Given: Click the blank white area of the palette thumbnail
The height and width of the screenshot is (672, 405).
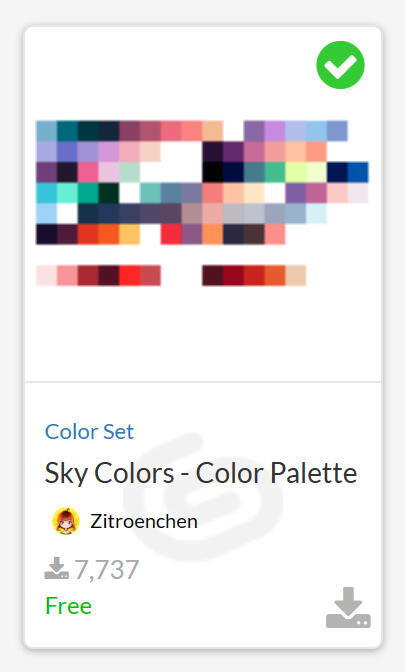Looking at the screenshot, I should 203,334.
